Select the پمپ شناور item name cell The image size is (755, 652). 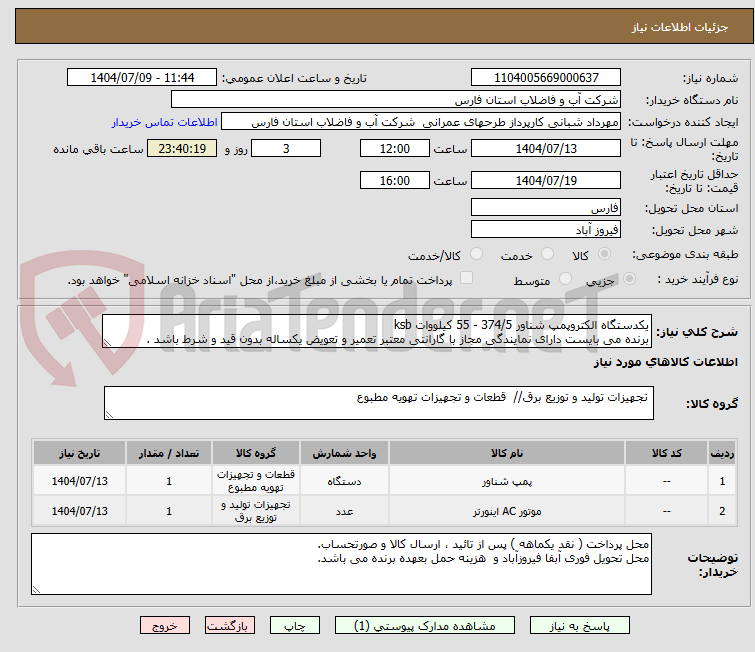(507, 481)
